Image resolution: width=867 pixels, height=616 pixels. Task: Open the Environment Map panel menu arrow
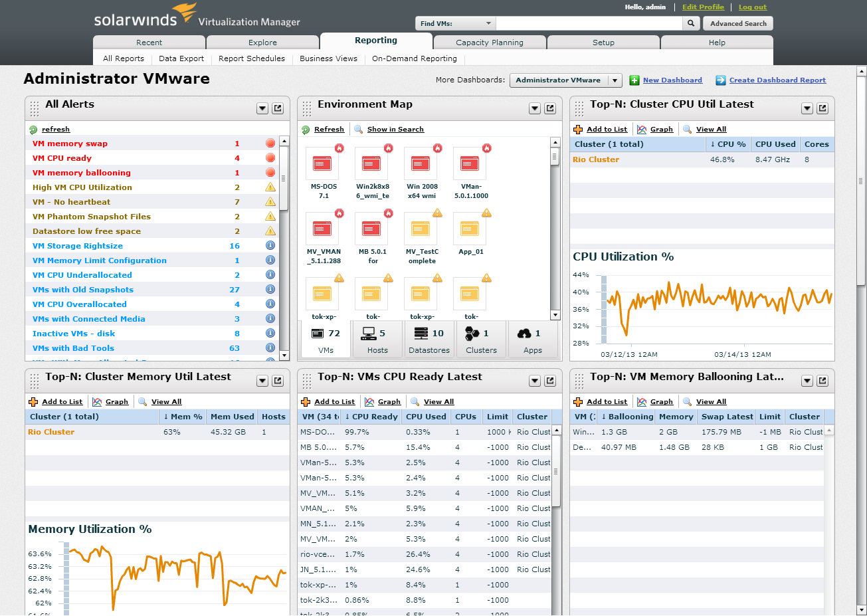[x=535, y=108]
